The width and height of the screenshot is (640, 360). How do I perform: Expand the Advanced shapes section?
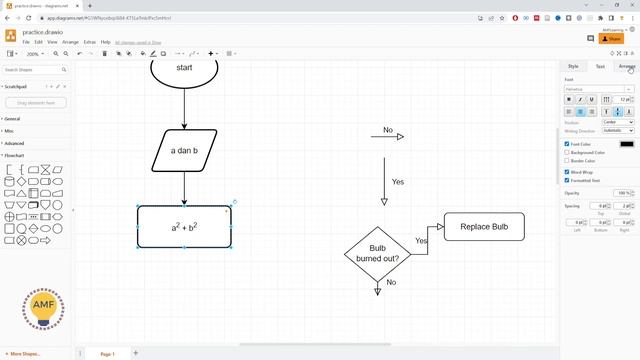click(13, 143)
